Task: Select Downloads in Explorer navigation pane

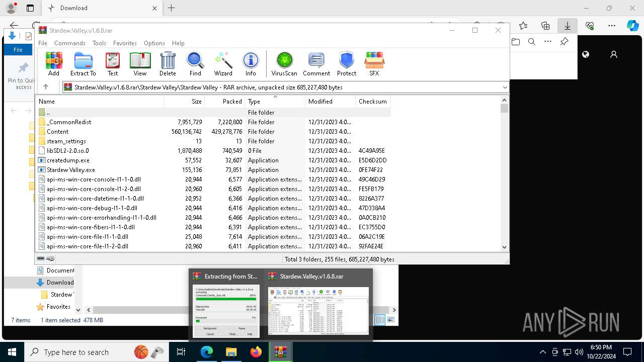Action: 60,283
